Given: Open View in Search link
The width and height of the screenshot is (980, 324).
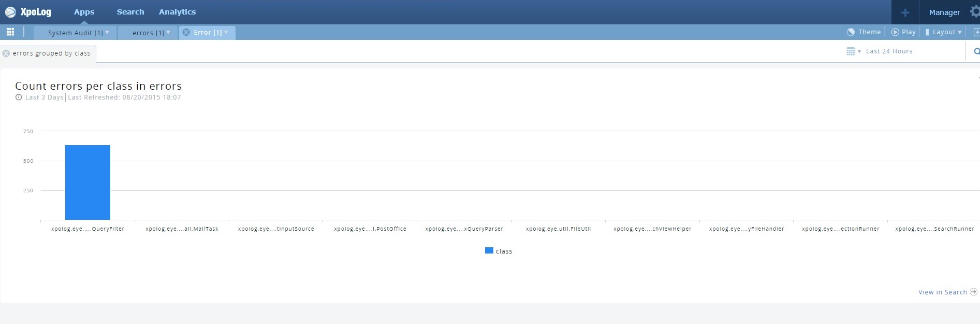Looking at the screenshot, I should point(942,292).
